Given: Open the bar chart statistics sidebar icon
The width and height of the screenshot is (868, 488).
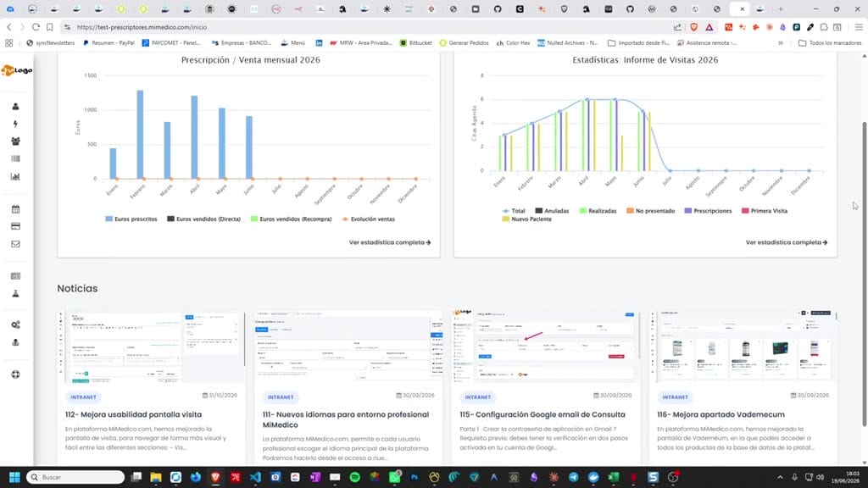Looking at the screenshot, I should (x=15, y=176).
